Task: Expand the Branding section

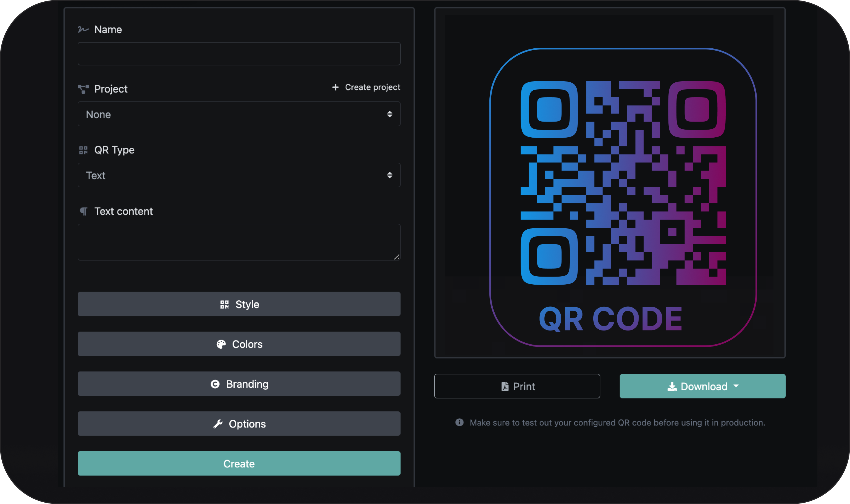Action: click(239, 384)
